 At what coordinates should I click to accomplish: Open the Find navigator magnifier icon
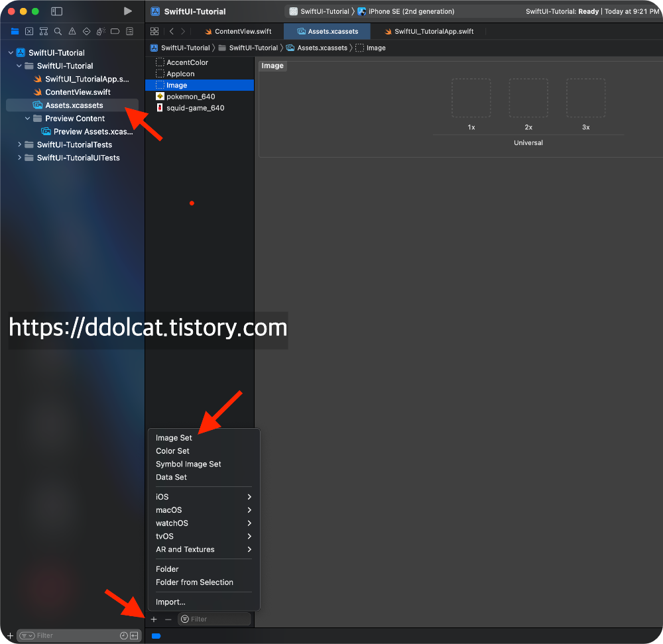point(58,31)
